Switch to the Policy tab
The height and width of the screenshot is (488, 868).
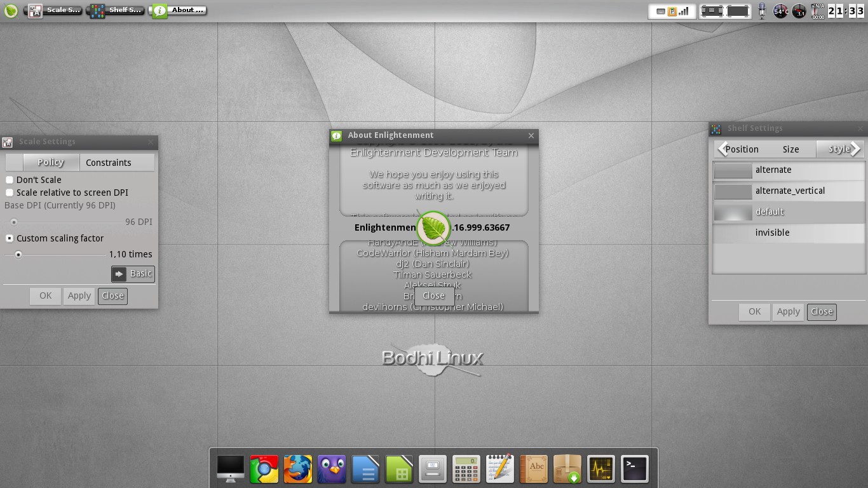click(51, 163)
